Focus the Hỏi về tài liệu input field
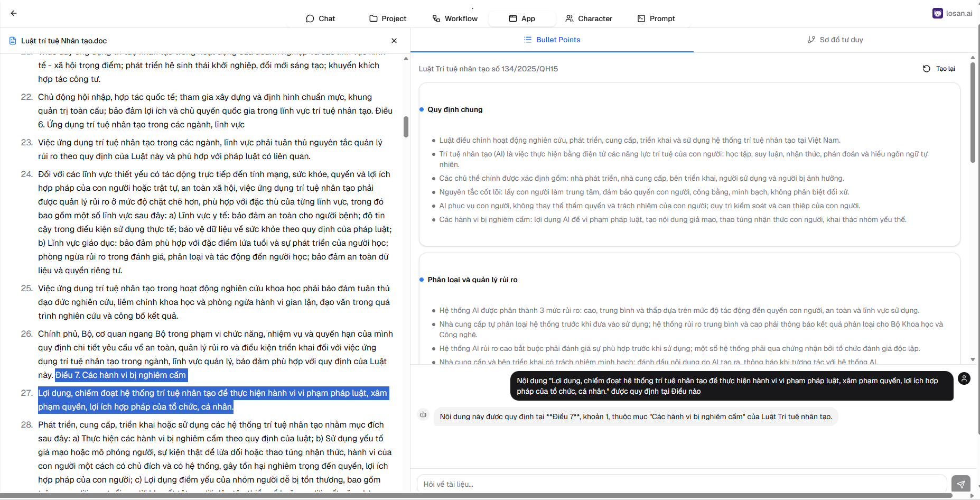Viewport: 980px width, 500px height. [x=682, y=484]
